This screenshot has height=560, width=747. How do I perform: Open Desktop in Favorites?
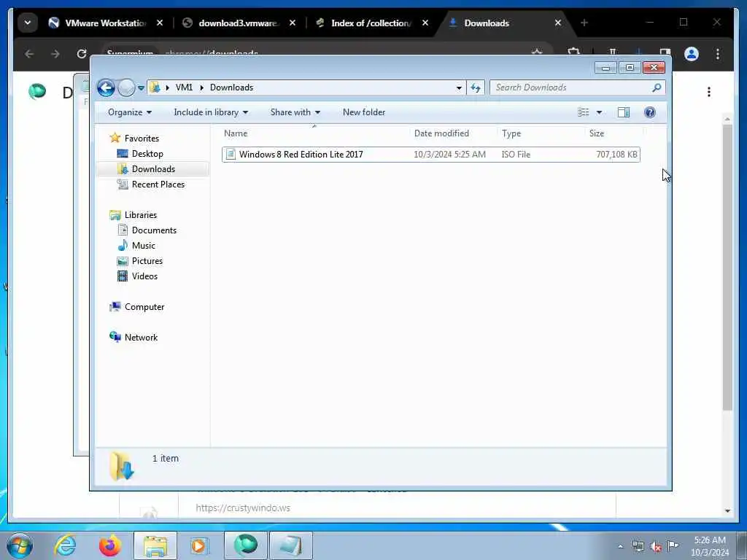coord(147,154)
